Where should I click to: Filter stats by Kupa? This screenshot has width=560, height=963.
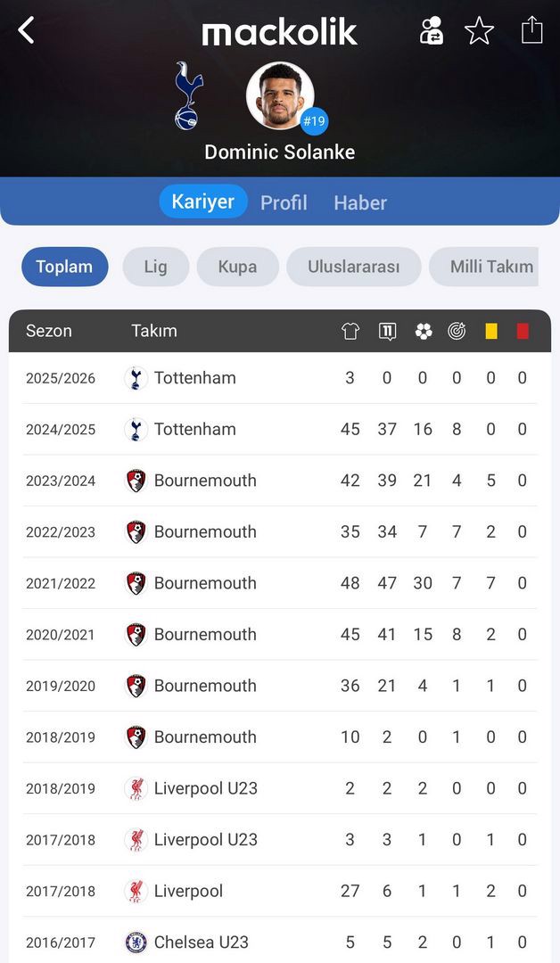[x=237, y=267]
